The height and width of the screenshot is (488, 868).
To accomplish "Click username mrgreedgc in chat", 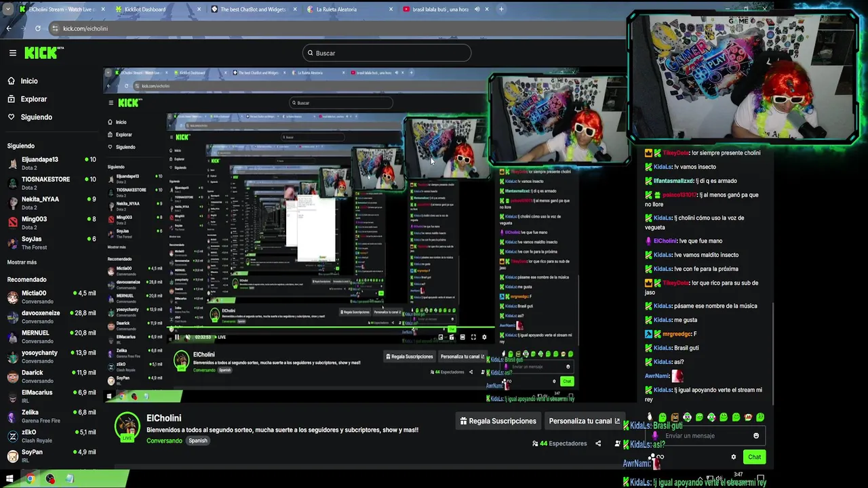I will pos(676,334).
